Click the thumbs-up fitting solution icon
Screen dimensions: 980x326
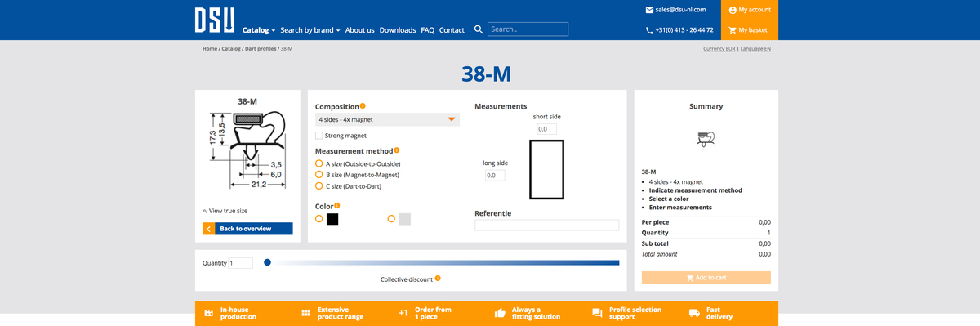coord(500,313)
